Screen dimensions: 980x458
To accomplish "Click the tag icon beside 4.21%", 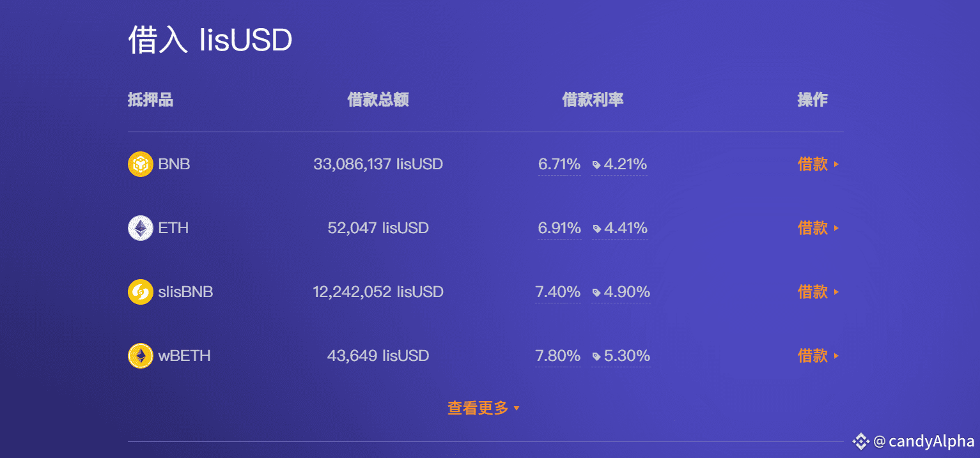I will (596, 165).
